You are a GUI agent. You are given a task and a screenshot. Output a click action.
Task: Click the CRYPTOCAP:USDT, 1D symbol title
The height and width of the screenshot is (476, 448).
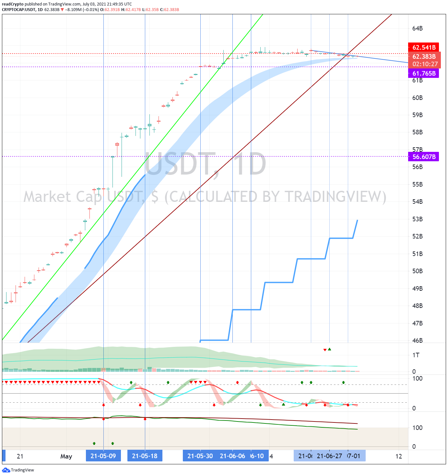pos(22,9)
